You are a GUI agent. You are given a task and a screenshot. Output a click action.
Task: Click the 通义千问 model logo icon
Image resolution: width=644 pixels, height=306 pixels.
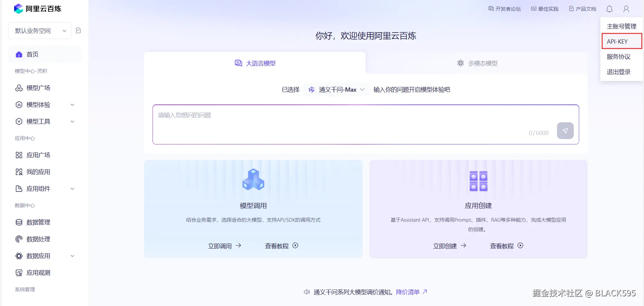(311, 90)
